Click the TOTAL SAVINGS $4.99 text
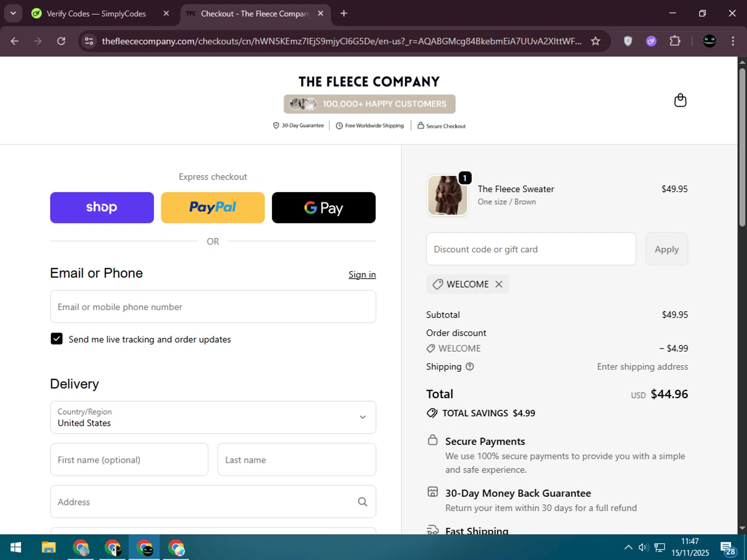The width and height of the screenshot is (747, 560). [x=489, y=413]
